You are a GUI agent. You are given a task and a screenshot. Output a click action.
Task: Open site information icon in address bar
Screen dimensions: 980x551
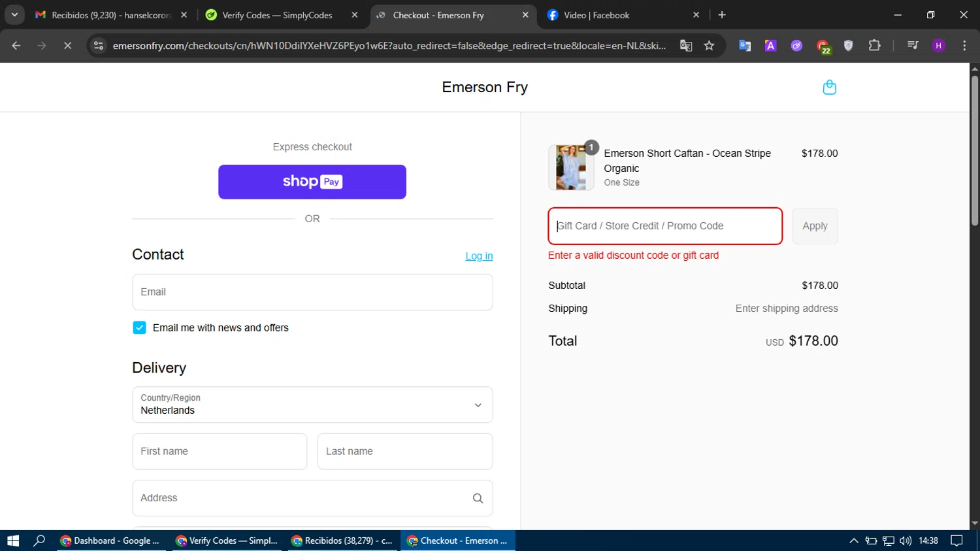point(99,46)
